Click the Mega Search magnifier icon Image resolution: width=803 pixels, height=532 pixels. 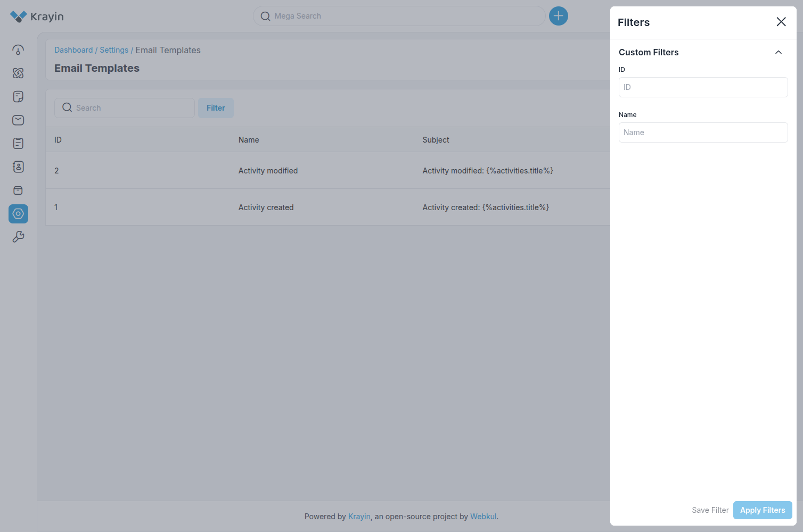(265, 16)
